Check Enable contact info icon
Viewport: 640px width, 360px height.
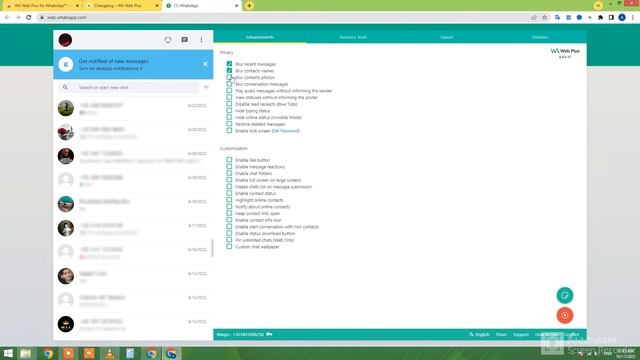pyautogui.click(x=229, y=220)
